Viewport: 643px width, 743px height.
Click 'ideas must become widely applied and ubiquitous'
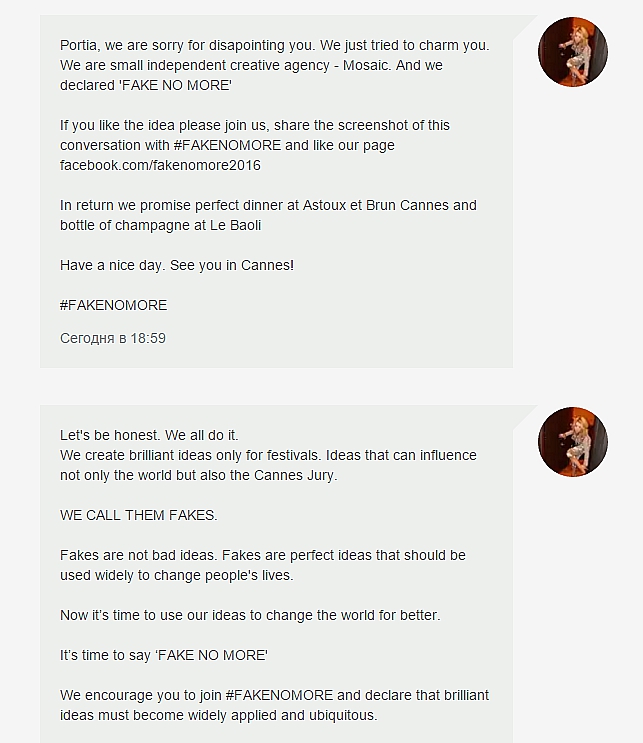click(218, 715)
